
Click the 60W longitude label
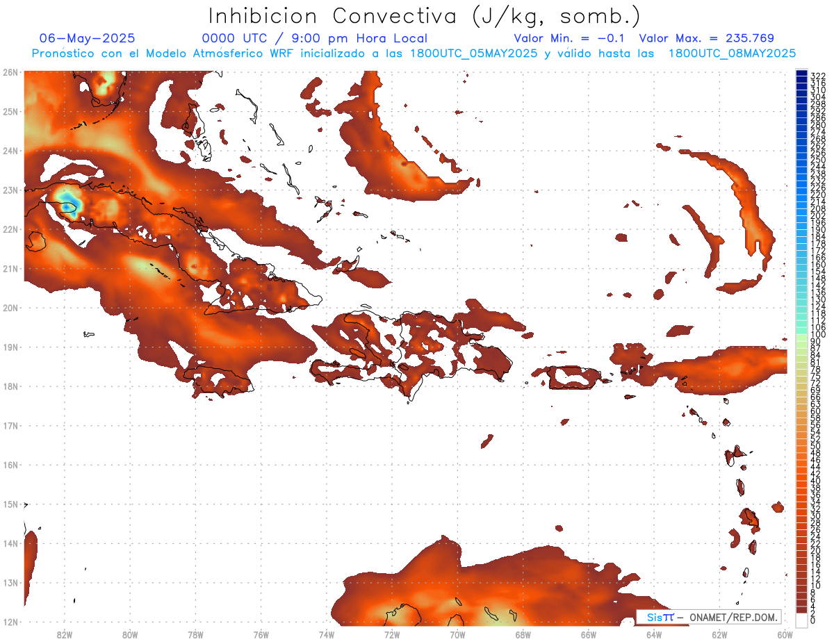coord(785,634)
